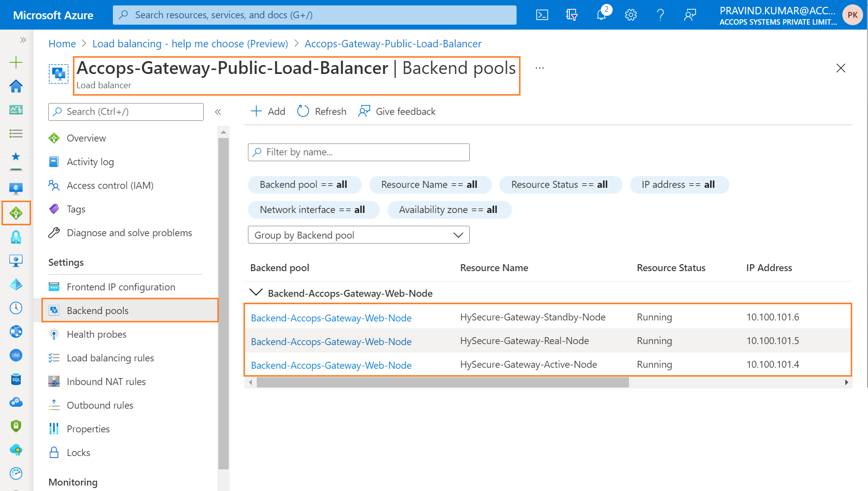
Task: Focus the global search resources box
Action: pos(314,15)
